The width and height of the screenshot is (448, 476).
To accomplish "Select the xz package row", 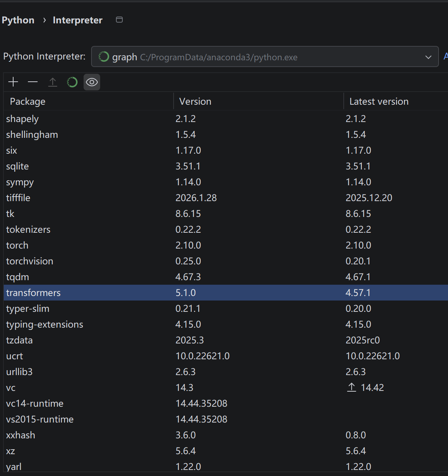I will click(x=226, y=451).
